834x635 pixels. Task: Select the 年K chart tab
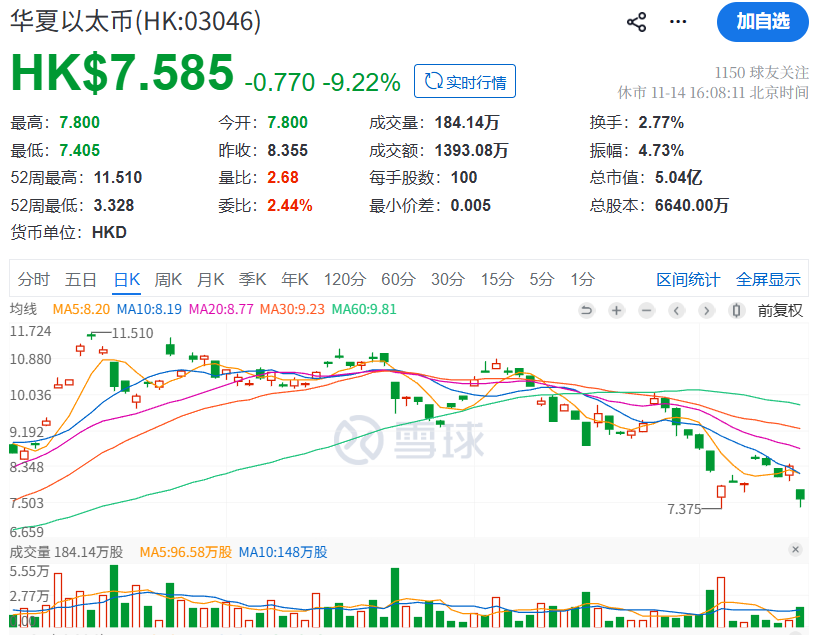tap(295, 279)
